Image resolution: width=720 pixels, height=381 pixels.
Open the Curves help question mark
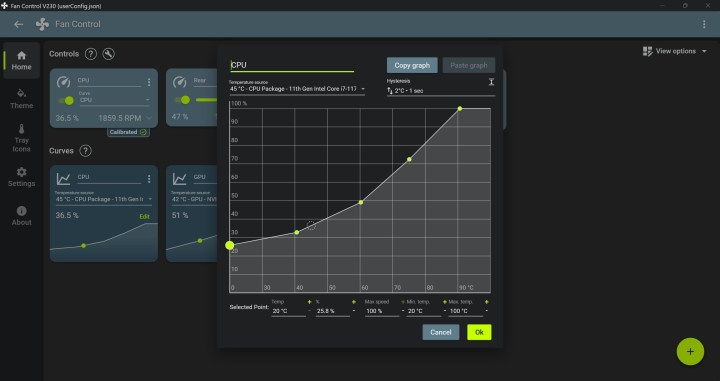pyautogui.click(x=85, y=151)
